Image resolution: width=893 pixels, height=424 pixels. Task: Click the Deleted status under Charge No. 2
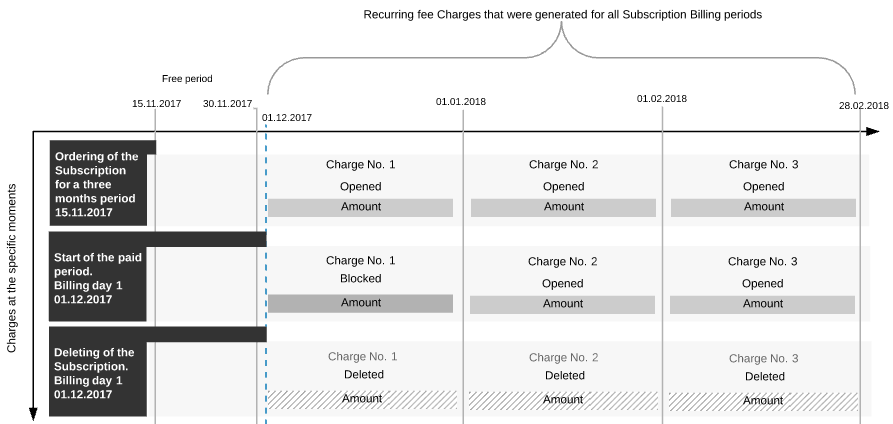coord(564,376)
